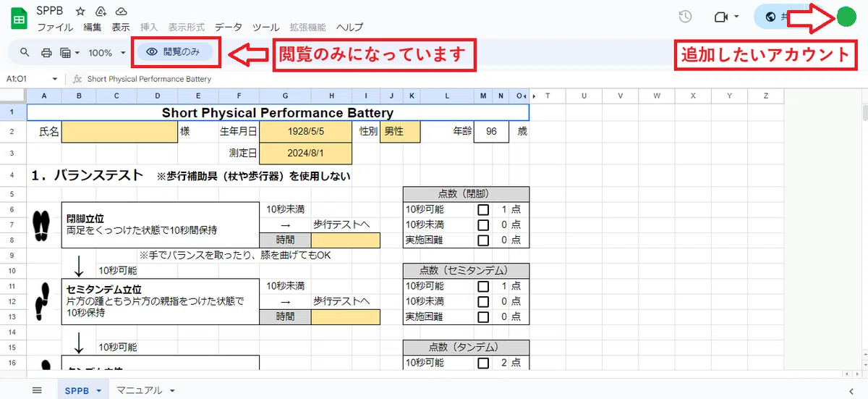Click the green account avatar

click(x=846, y=17)
